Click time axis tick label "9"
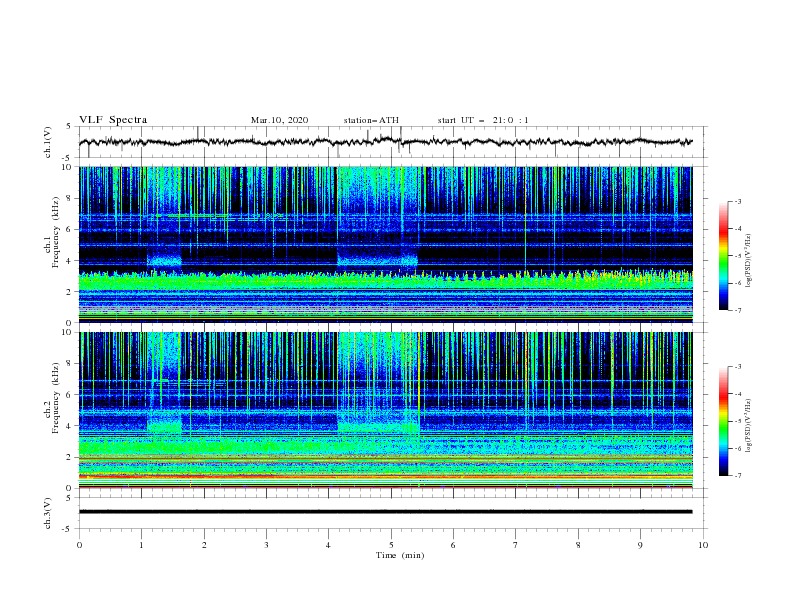The height and width of the screenshot is (612, 792). [x=640, y=545]
